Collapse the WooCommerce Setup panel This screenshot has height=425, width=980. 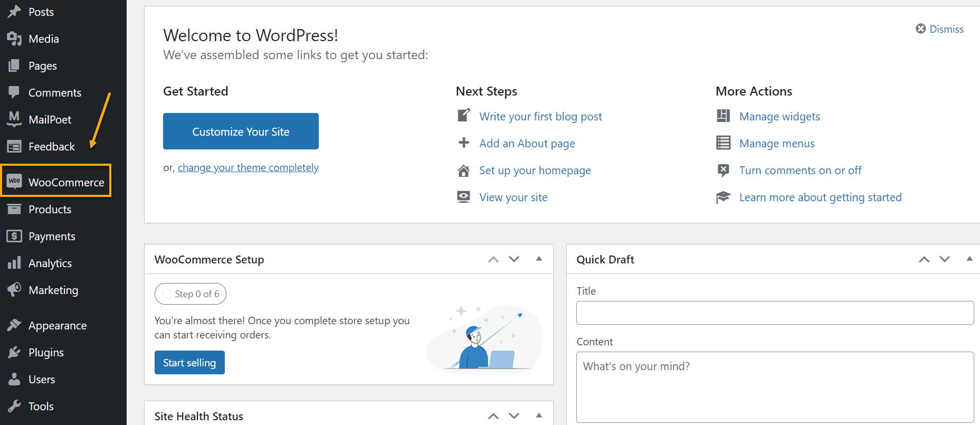(539, 259)
